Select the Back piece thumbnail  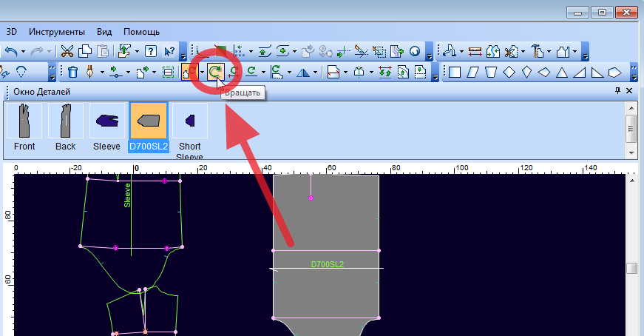(65, 127)
